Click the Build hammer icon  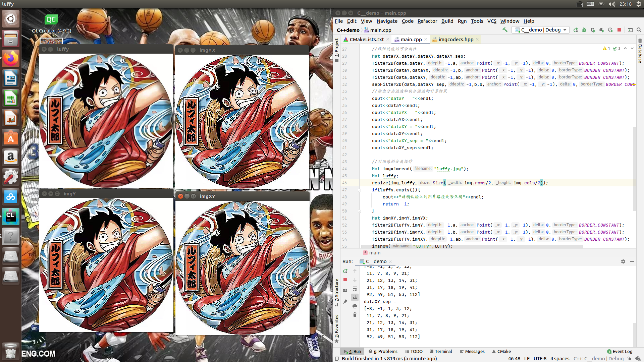pos(505,30)
